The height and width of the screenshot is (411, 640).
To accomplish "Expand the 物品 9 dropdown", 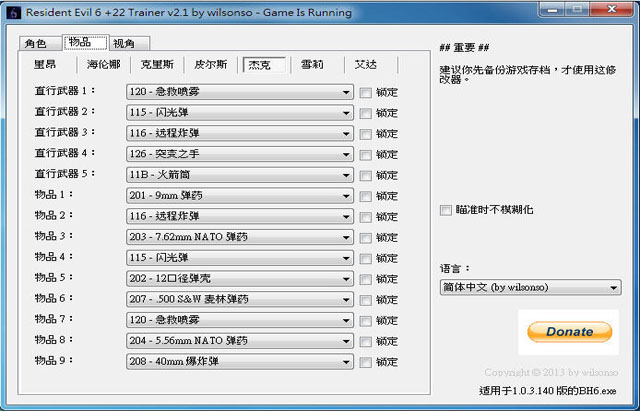I will (x=240, y=362).
